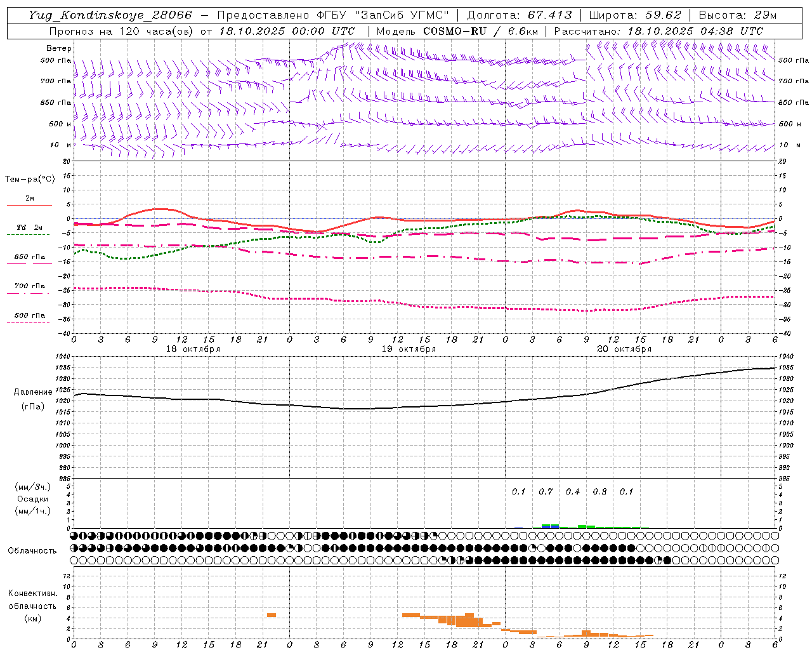Click the (гПа) unit under Давление
Screen dimensions: 812x650
click(x=32, y=406)
